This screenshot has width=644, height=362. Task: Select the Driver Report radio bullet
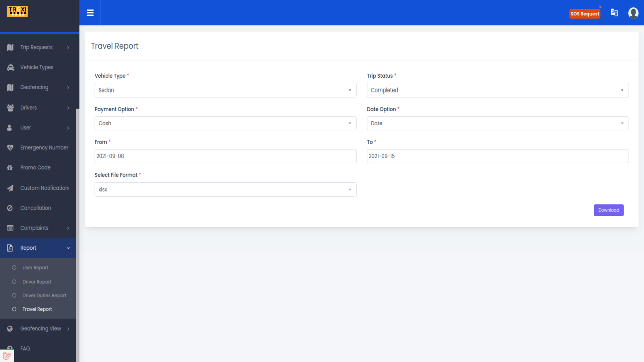(x=15, y=282)
